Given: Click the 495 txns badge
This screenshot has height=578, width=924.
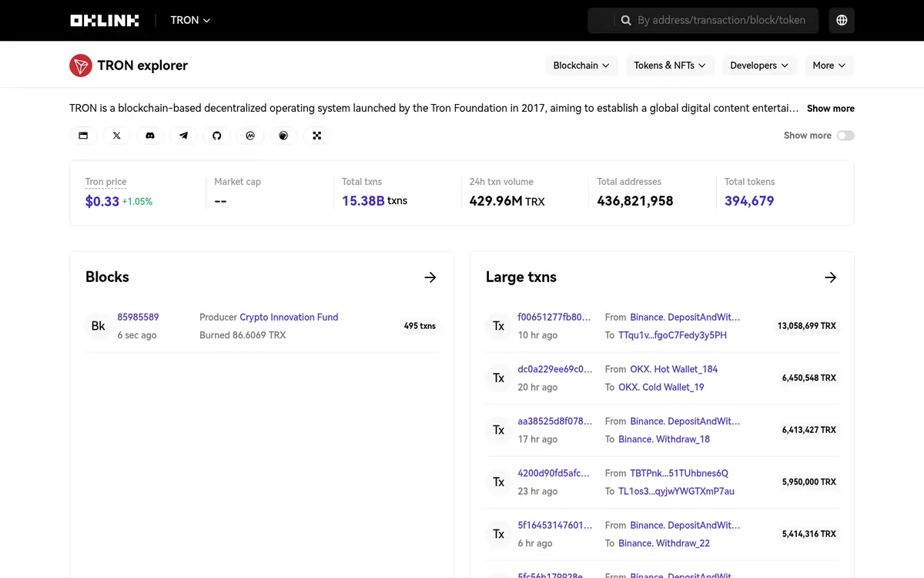Looking at the screenshot, I should coord(420,326).
